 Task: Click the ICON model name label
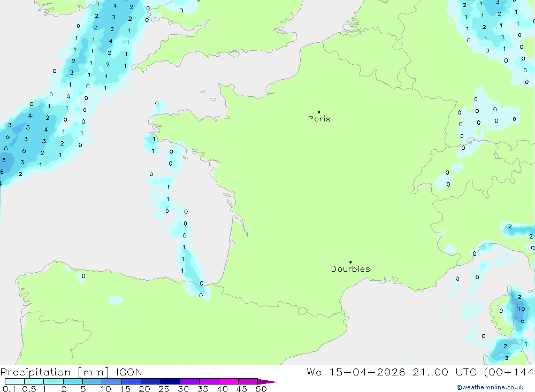(129, 372)
